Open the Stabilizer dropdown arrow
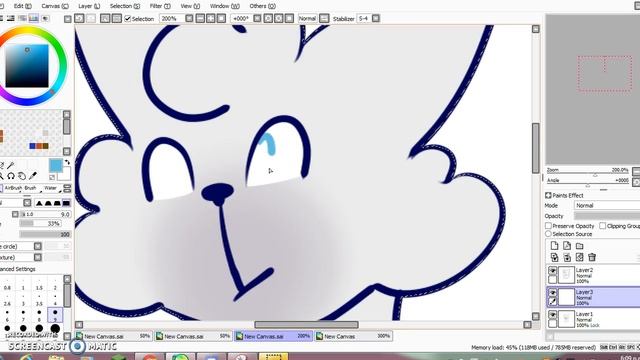The height and width of the screenshot is (360, 640). click(x=376, y=18)
